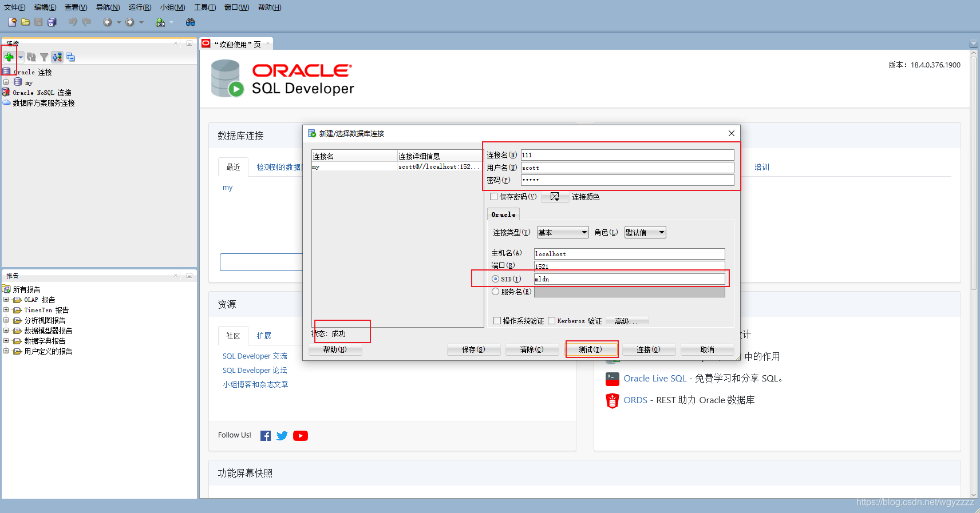The image size is (980, 513).
Task: Click the Twitter bird icon
Action: 282,436
